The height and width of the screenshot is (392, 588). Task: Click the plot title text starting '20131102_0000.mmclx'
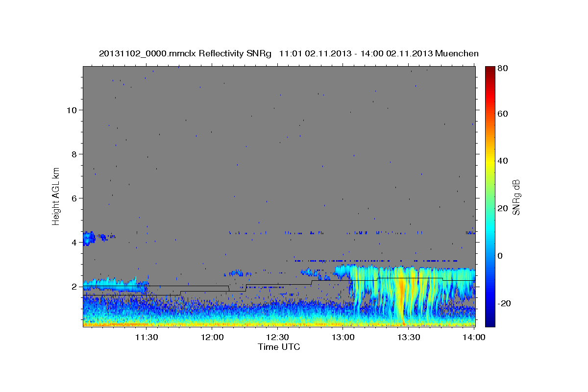tap(289, 53)
